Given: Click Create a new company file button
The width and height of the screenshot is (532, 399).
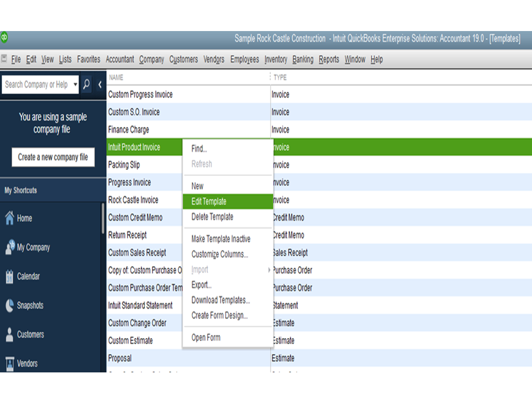Looking at the screenshot, I should (53, 157).
